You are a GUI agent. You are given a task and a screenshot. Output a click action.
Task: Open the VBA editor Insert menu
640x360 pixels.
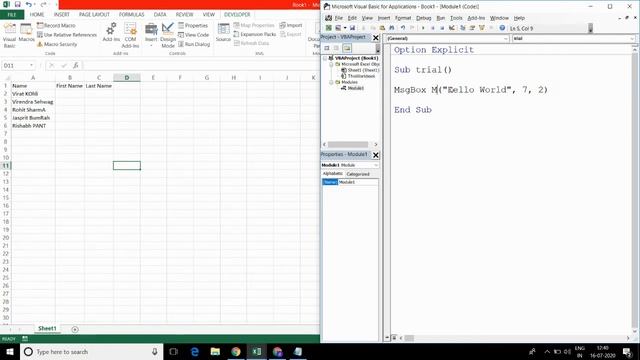(384, 18)
